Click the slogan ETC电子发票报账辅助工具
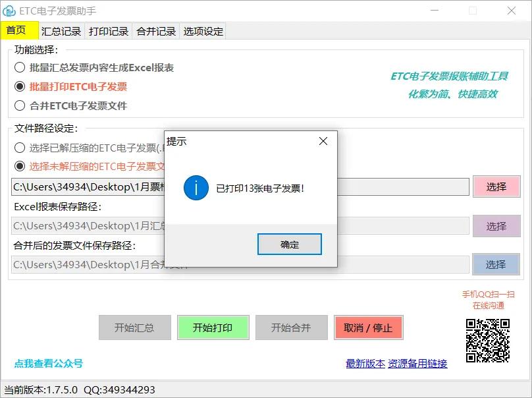Screen dimensions: 532x398 [x=449, y=76]
